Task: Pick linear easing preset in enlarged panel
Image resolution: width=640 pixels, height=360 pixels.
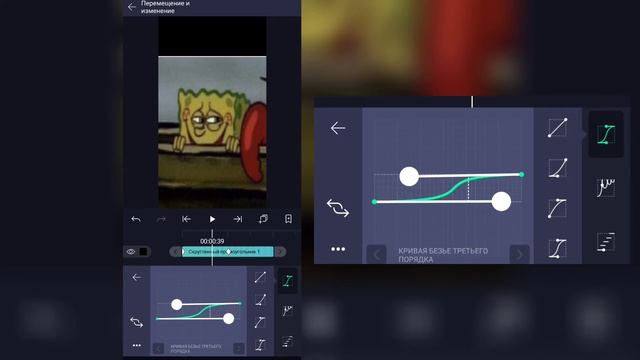Action: (x=558, y=127)
